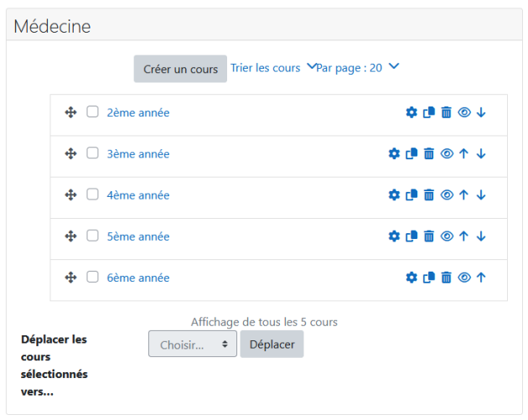
Task: Open the 3ème année course link
Action: [x=138, y=154]
